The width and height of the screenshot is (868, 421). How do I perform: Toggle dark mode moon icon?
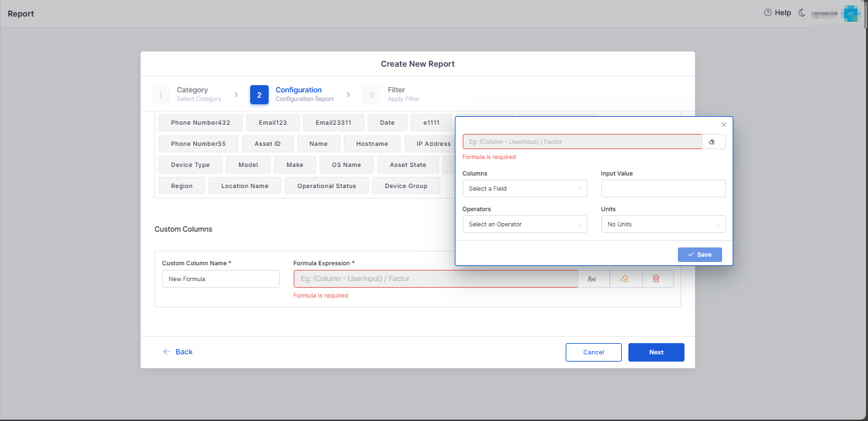tap(802, 13)
